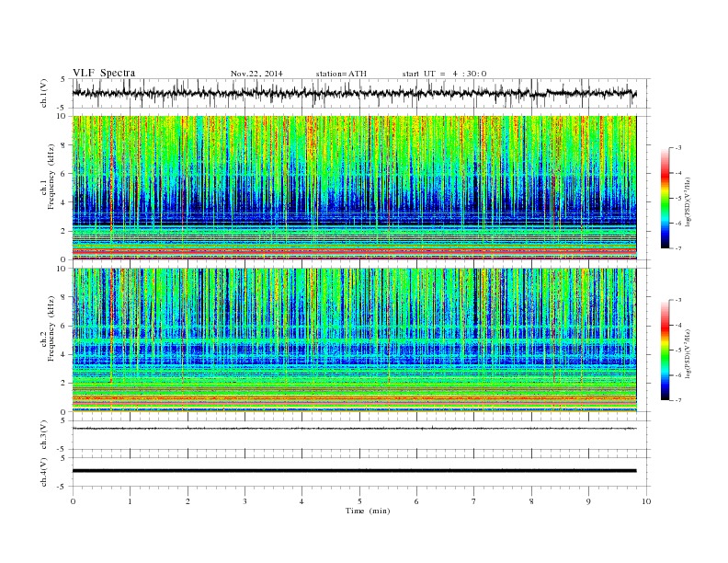Click time axis tick label "9"
This screenshot has height=563, width=728.
[588, 501]
